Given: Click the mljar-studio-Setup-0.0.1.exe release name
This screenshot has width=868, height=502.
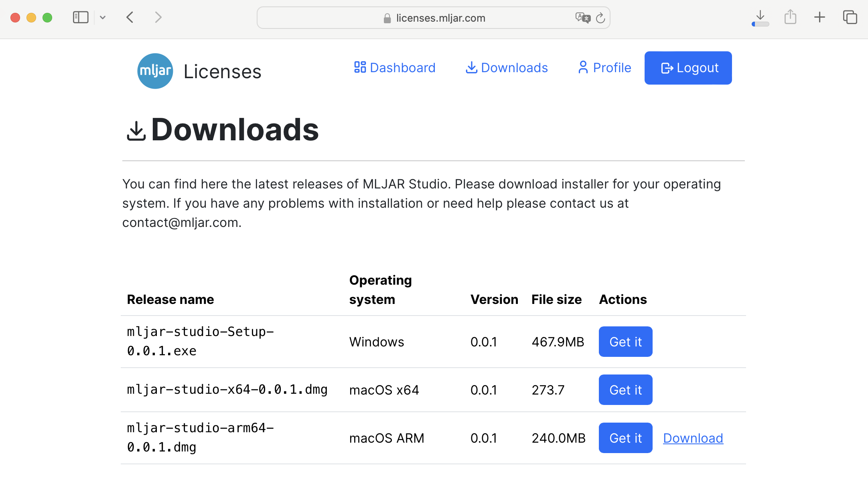Looking at the screenshot, I should 201,341.
